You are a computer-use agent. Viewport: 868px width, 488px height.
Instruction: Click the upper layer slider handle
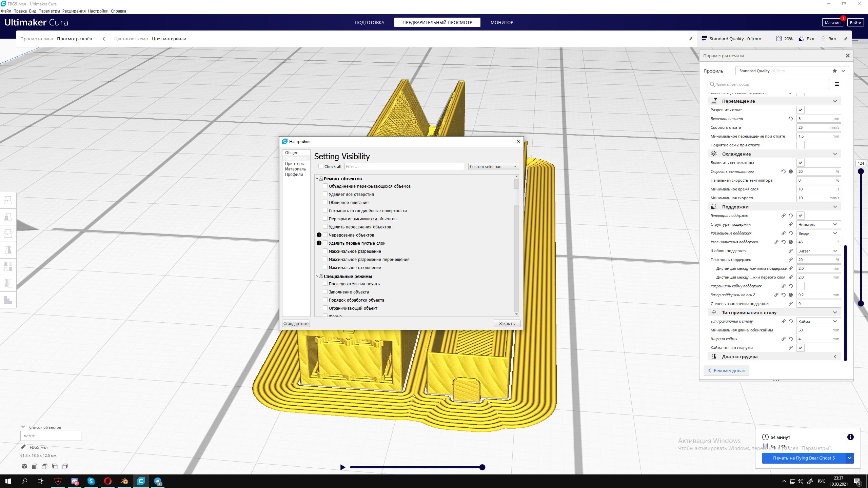[x=861, y=171]
